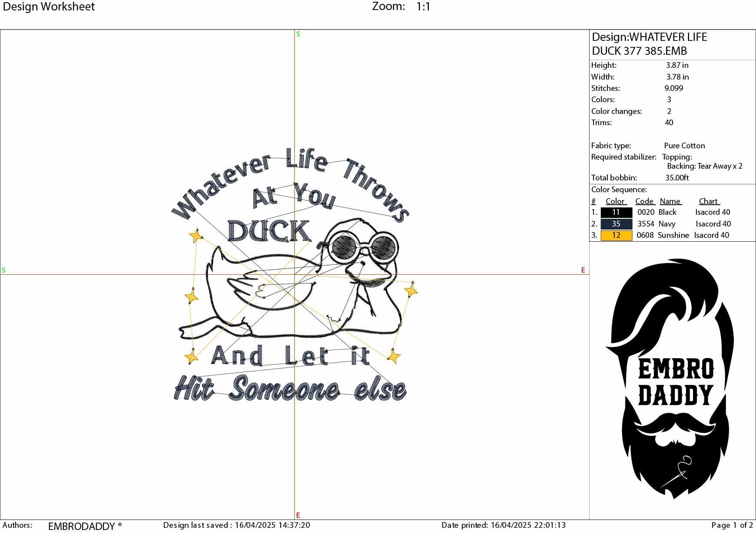The width and height of the screenshot is (756, 533).
Task: Click the Black color swatch 11
Action: tap(616, 212)
